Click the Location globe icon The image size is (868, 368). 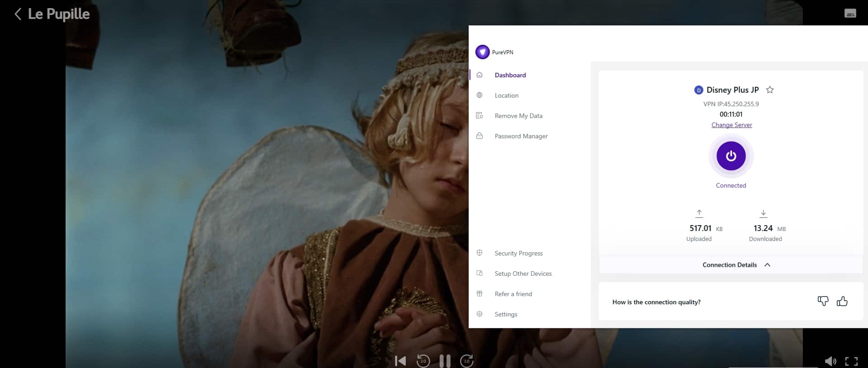479,95
